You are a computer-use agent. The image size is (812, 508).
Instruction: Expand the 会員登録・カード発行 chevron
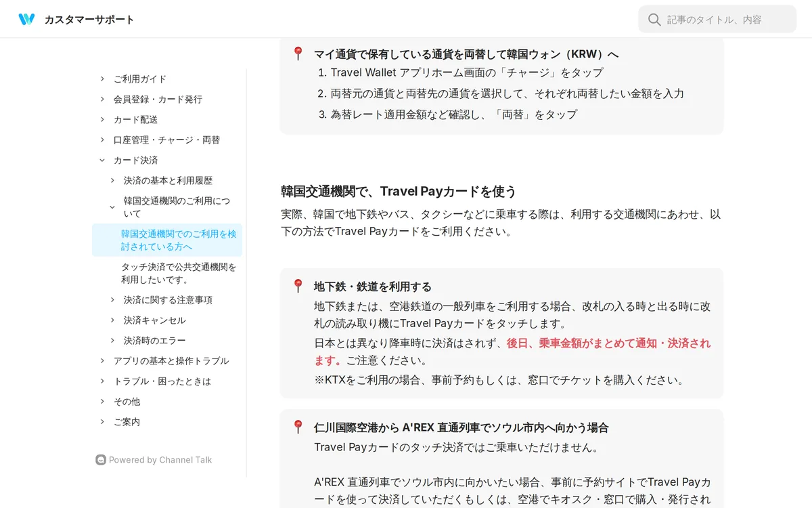coord(102,99)
